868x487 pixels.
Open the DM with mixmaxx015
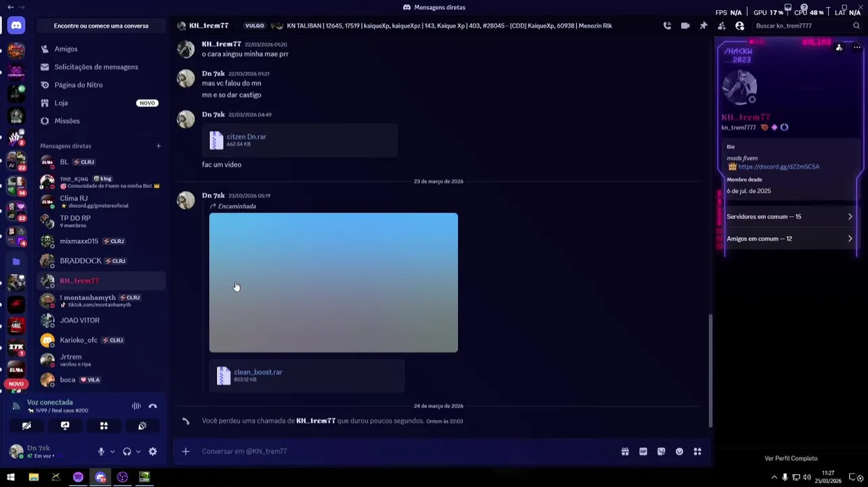pos(101,241)
